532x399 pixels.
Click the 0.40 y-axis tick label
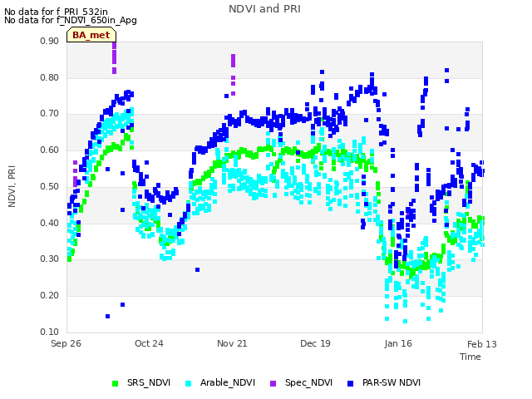tap(50, 223)
